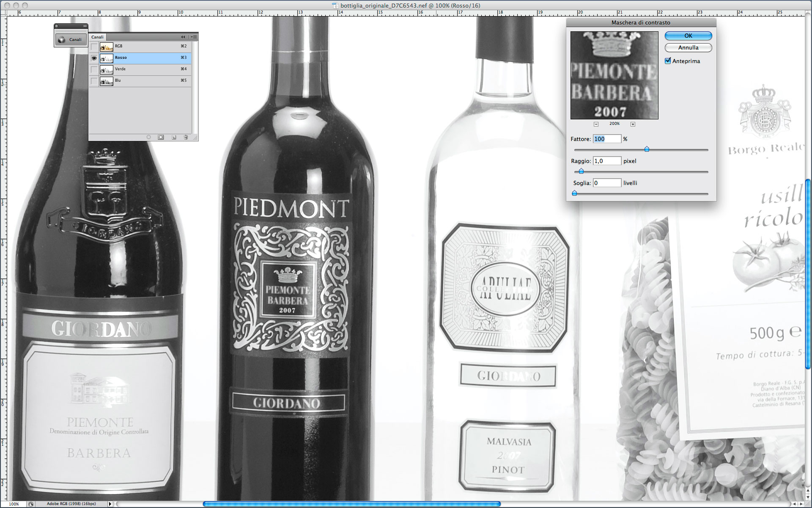Uncheck the Anteprima preview checkbox

(668, 61)
